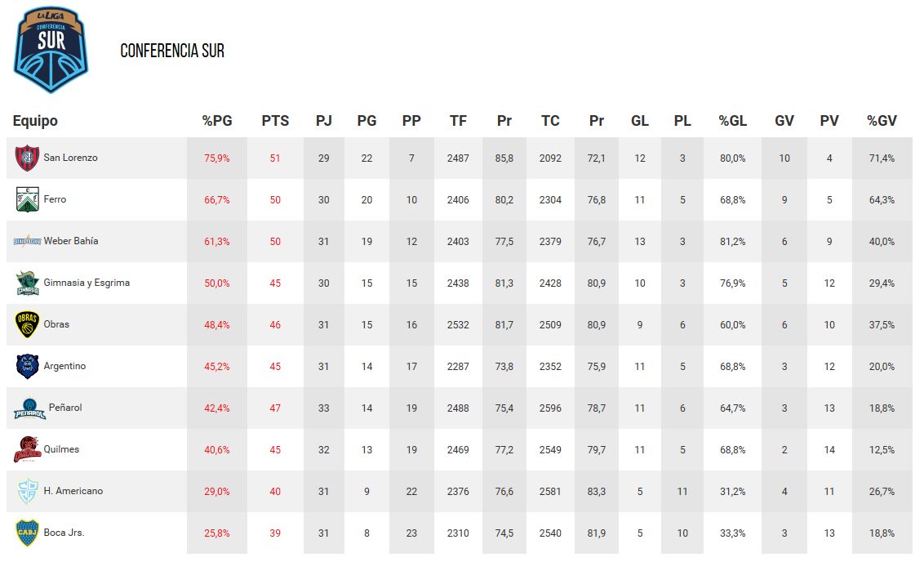Select the %PG column header

217,121
